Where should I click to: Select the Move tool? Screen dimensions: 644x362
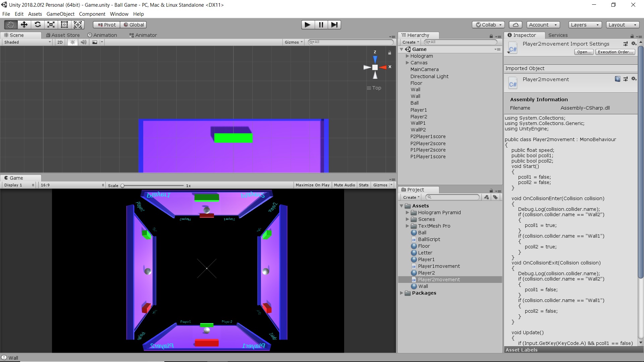coord(23,24)
